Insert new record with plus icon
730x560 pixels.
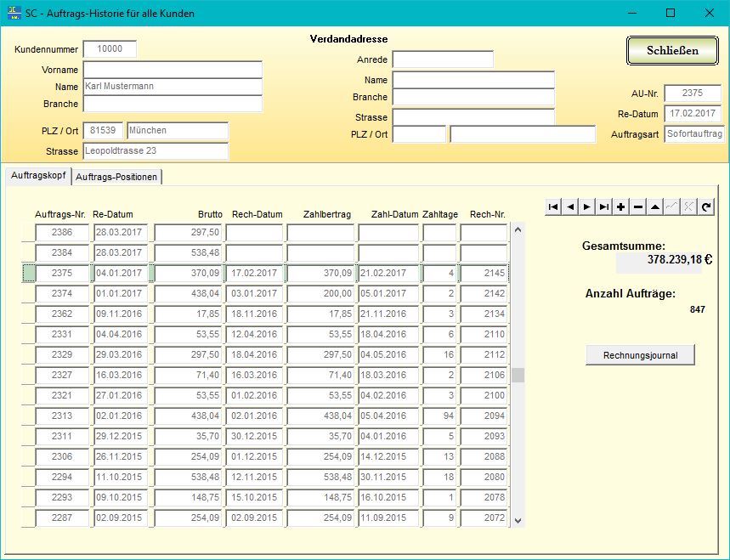tap(621, 206)
